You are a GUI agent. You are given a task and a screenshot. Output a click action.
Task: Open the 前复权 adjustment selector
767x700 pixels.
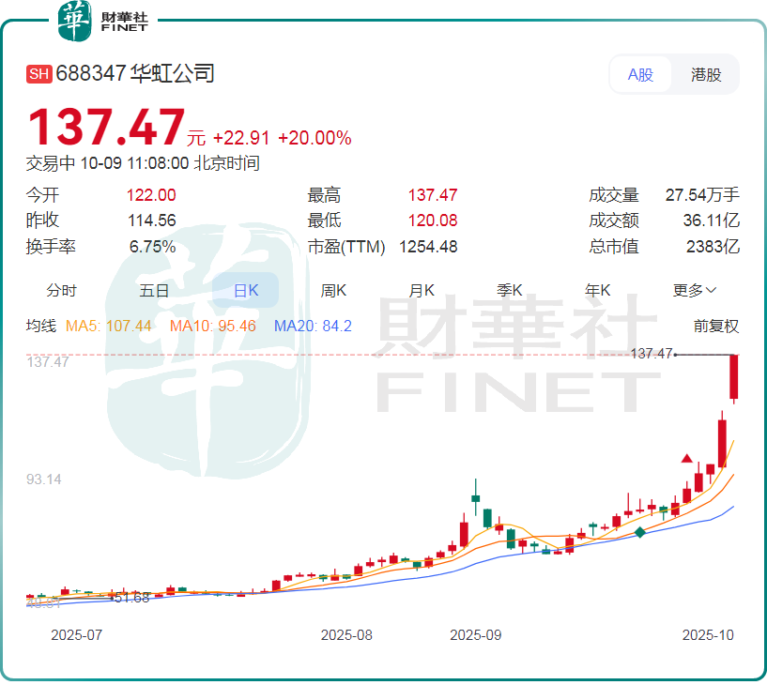coord(716,327)
